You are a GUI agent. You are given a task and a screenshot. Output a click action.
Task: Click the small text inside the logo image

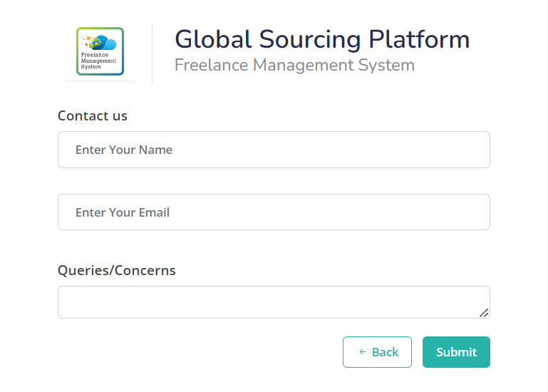98,61
